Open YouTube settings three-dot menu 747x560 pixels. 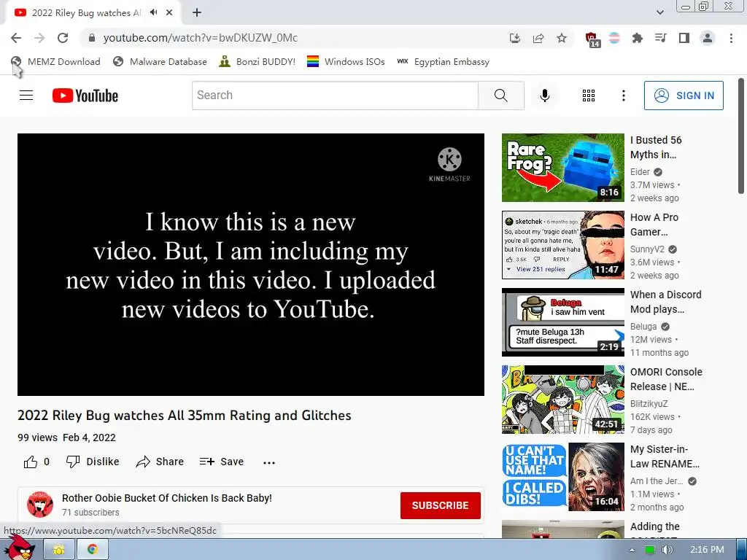pyautogui.click(x=624, y=96)
